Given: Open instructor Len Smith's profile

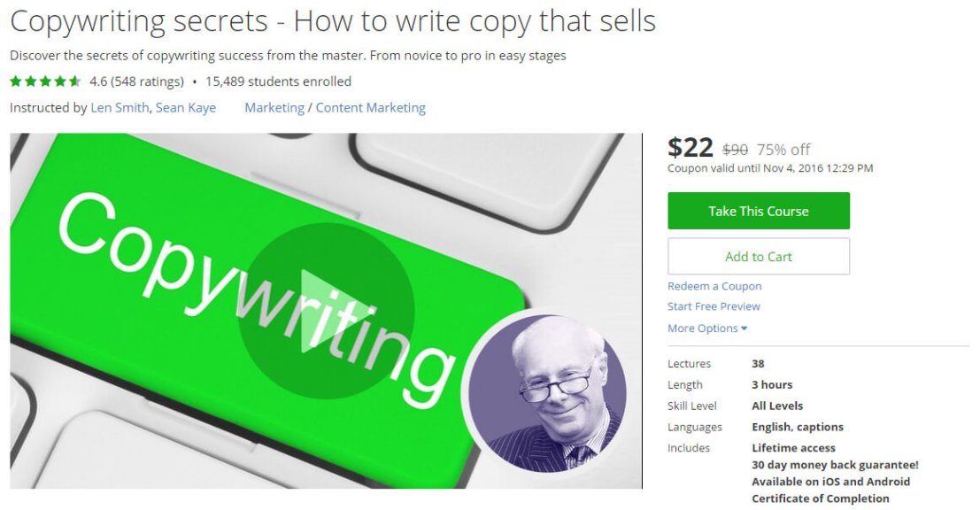Looking at the screenshot, I should 120,107.
